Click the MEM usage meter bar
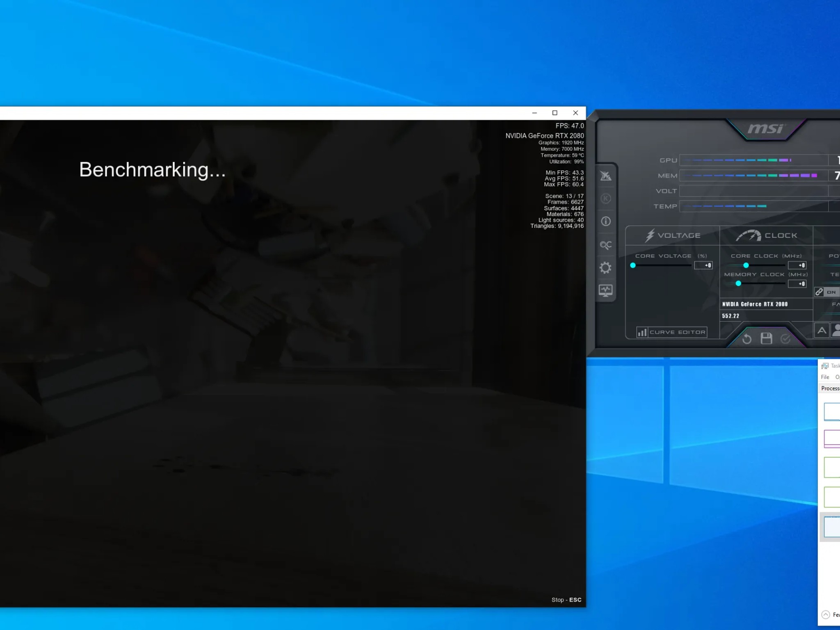The width and height of the screenshot is (840, 630). click(x=754, y=176)
